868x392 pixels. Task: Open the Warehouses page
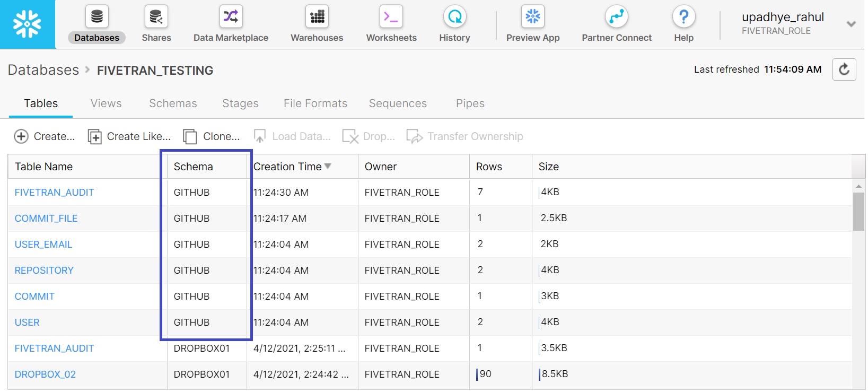click(317, 24)
